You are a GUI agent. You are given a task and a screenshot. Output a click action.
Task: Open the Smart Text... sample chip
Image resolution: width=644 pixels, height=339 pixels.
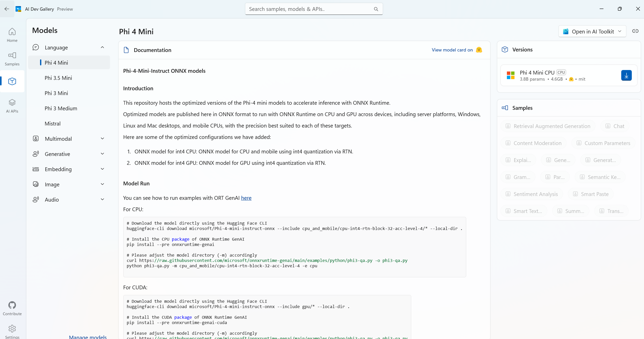click(x=524, y=211)
